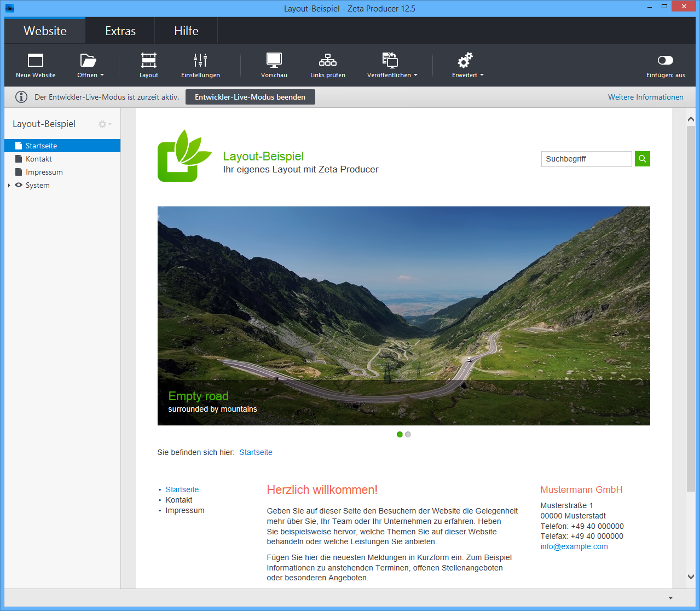The width and height of the screenshot is (700, 611).
Task: Switch to the Extras tab
Action: tap(120, 31)
